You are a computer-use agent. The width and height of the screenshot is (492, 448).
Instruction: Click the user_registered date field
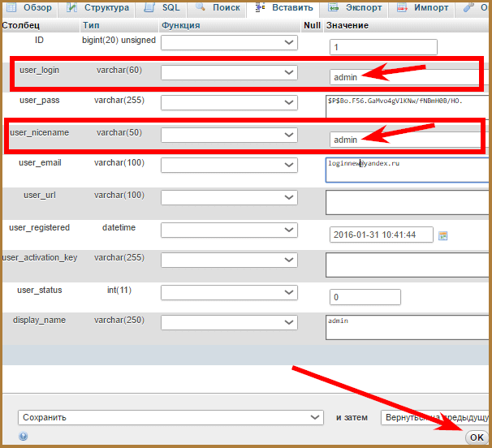tap(382, 235)
